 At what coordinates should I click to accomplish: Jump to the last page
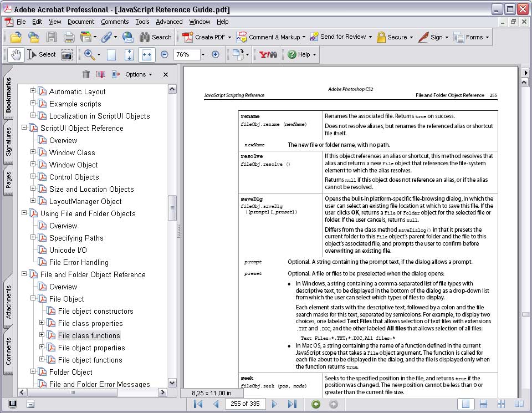coord(292,404)
